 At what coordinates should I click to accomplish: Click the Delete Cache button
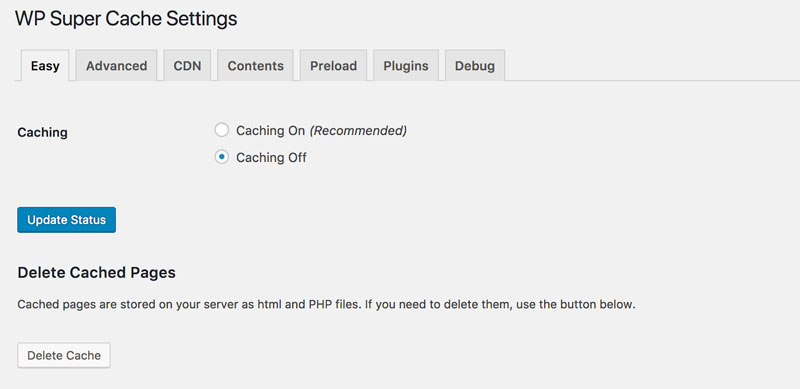(x=64, y=355)
